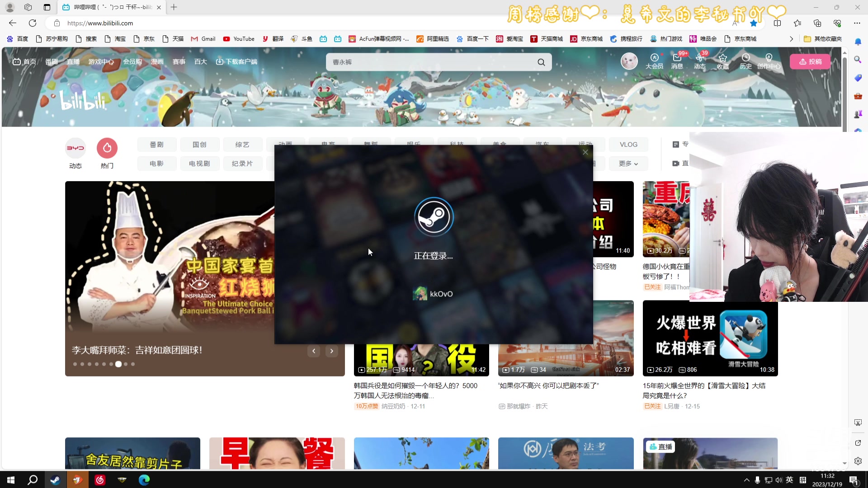Viewport: 868px width, 488px height.
Task: Click the 电视剧 category button
Action: (x=199, y=164)
